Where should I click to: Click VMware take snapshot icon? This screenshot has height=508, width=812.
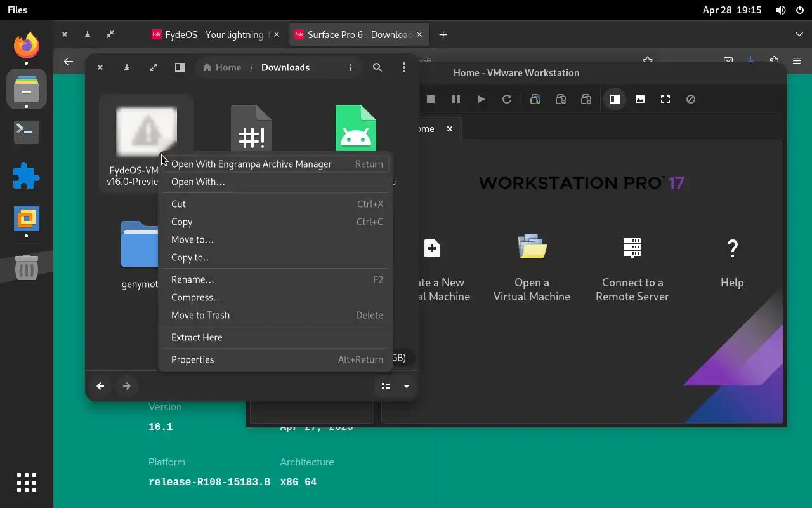[535, 99]
